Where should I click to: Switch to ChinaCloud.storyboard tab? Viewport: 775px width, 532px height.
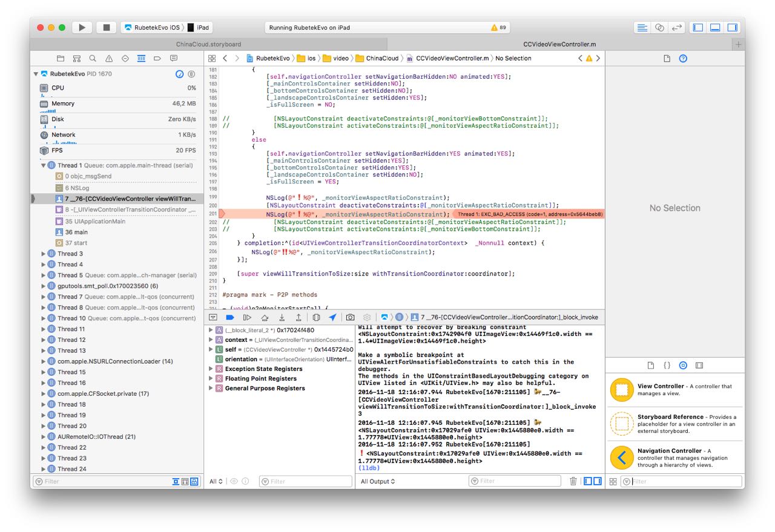[208, 44]
